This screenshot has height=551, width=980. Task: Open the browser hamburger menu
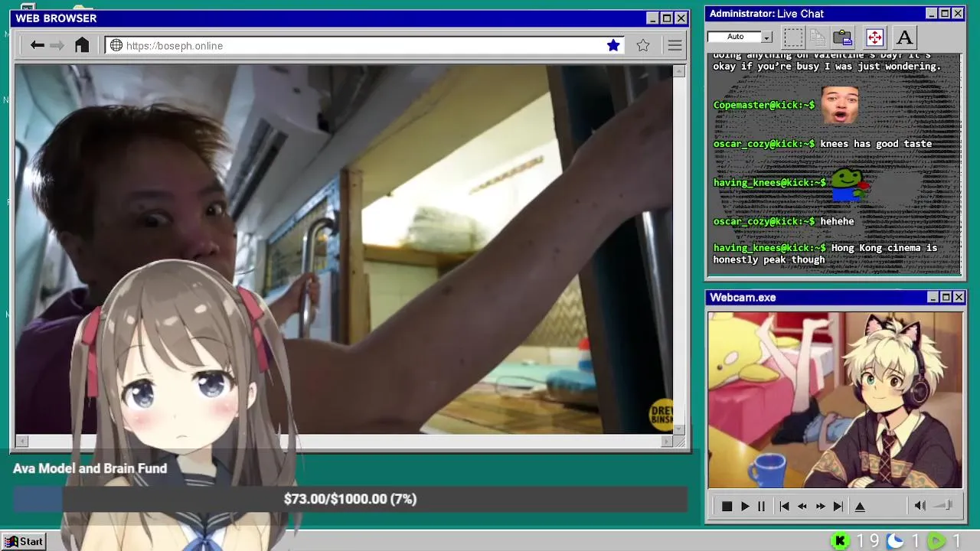point(675,45)
